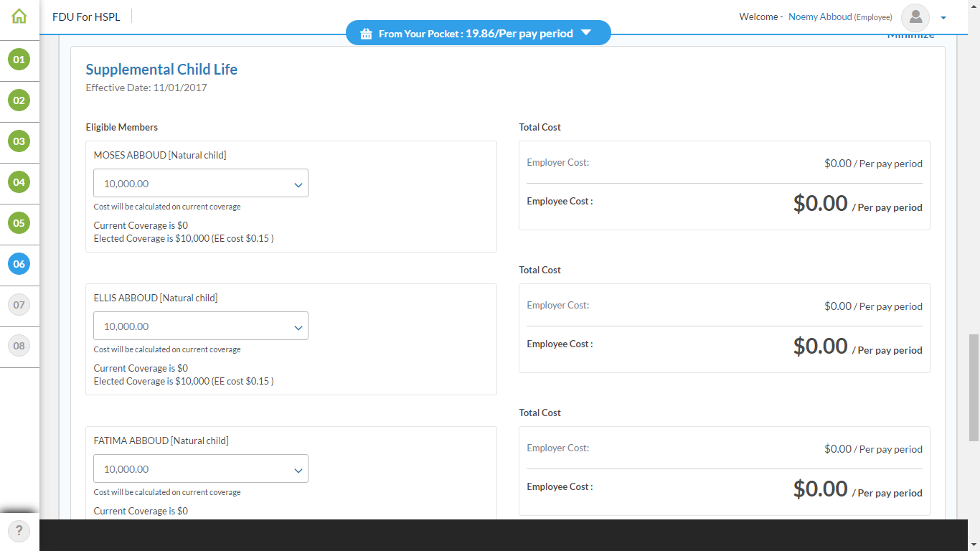Click Moses 'Current Coverage is $0' text
Screen dimensions: 980x551
(x=141, y=225)
